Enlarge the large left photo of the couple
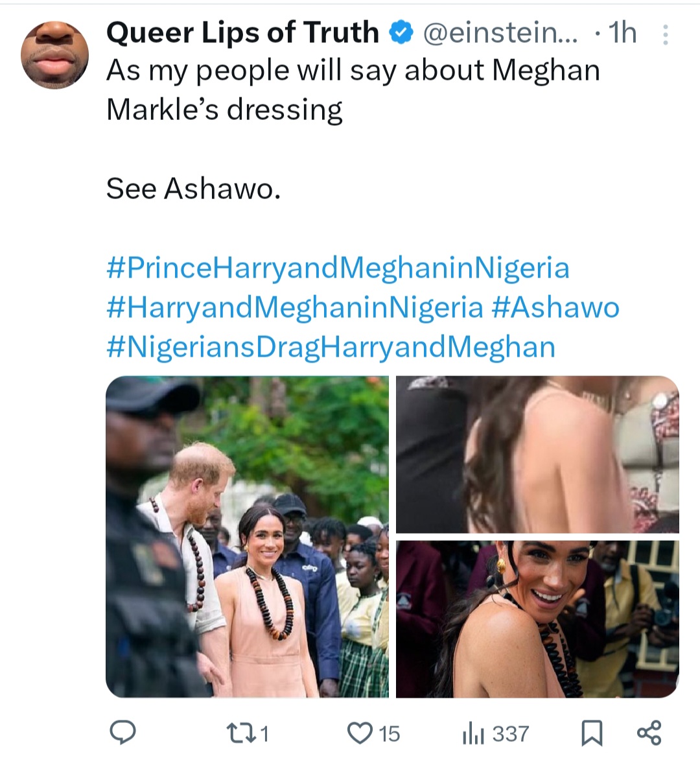 click(x=247, y=536)
